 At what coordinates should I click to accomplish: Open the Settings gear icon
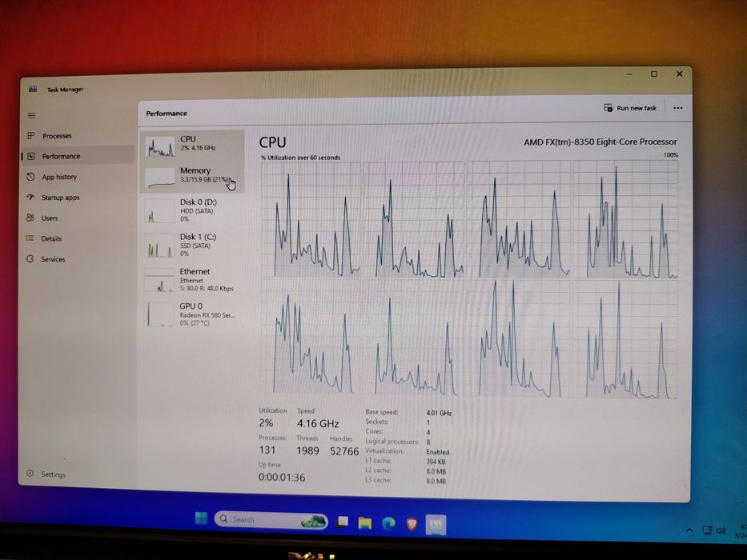tap(30, 474)
